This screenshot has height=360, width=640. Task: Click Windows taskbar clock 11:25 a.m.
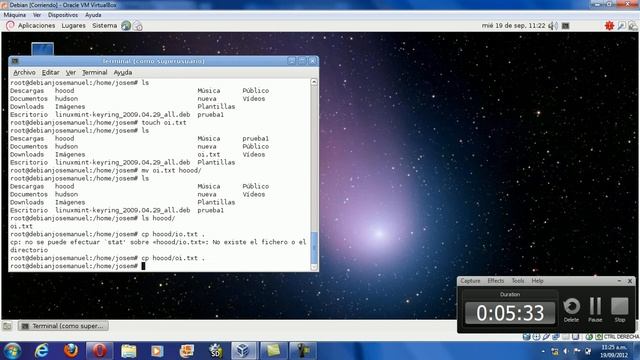pos(614,351)
